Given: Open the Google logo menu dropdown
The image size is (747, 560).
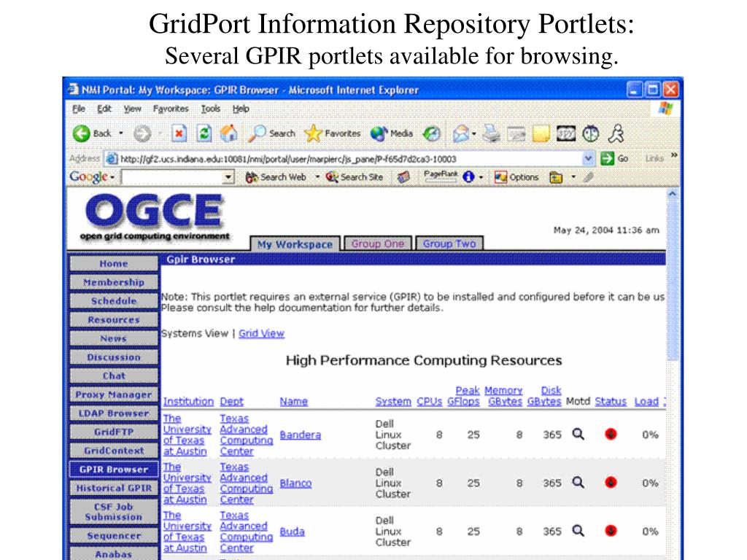Looking at the screenshot, I should click(112, 177).
